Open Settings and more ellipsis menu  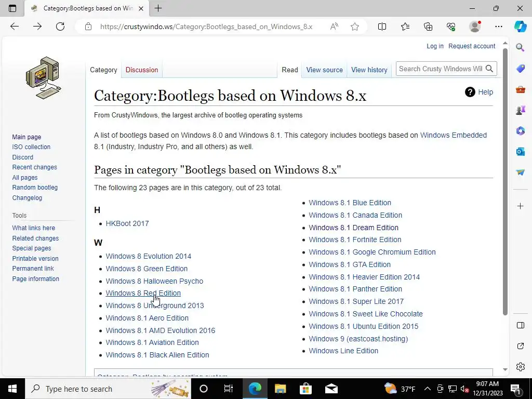498,26
